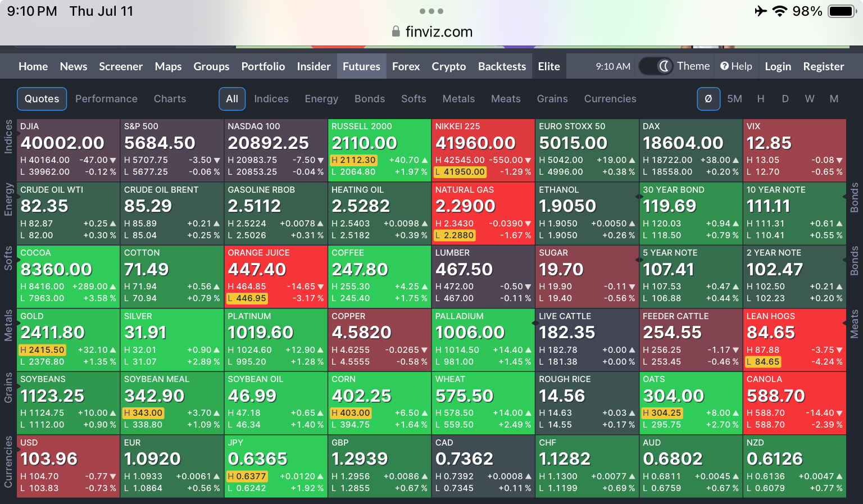Screen dimensions: 863x504
Task: Select the 5M timeframe option
Action: pyautogui.click(x=734, y=99)
